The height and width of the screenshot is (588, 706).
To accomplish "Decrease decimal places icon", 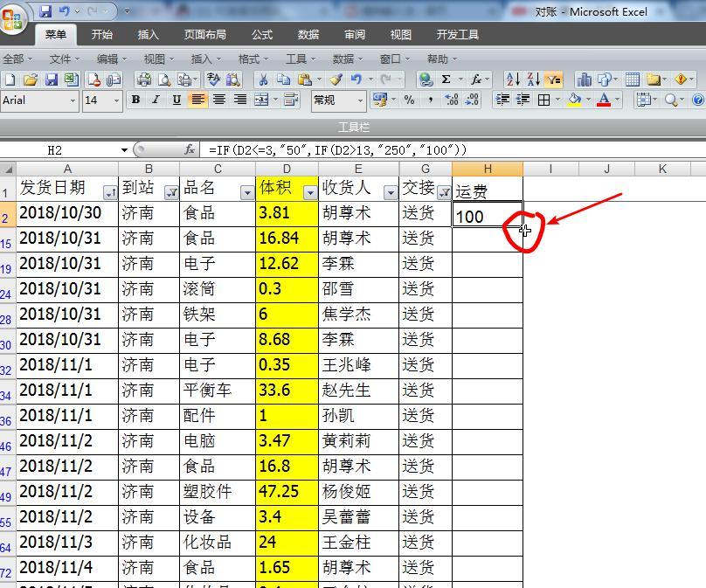I will click(473, 100).
